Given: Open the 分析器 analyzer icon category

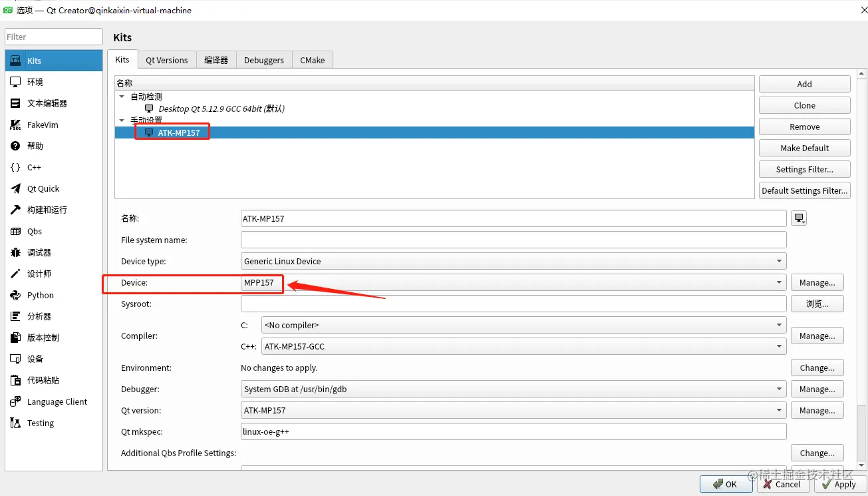Looking at the screenshot, I should [x=15, y=316].
